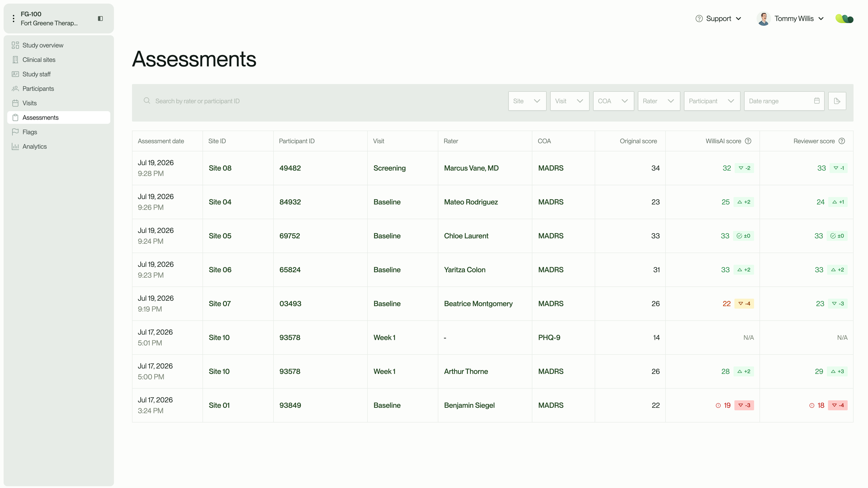Click the -2 badge in Marcus Vane row
Screen dimensions: 868x488
click(x=744, y=168)
